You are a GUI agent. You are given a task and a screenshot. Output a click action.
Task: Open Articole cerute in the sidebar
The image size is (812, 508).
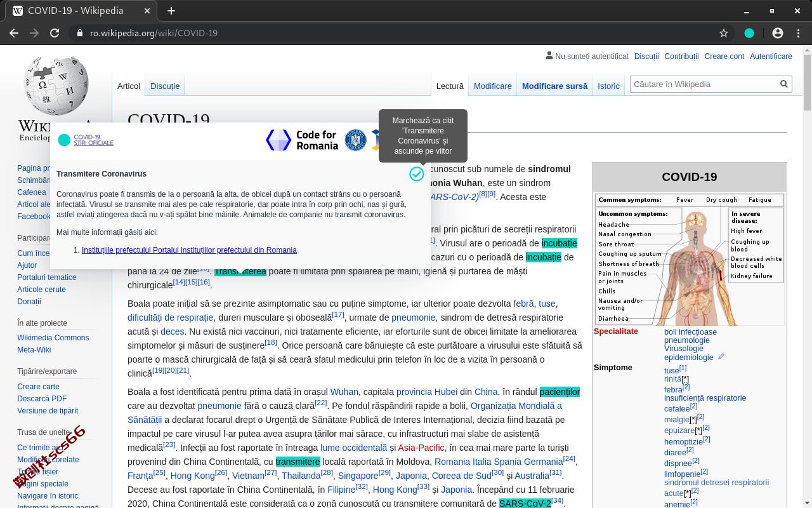(x=41, y=290)
